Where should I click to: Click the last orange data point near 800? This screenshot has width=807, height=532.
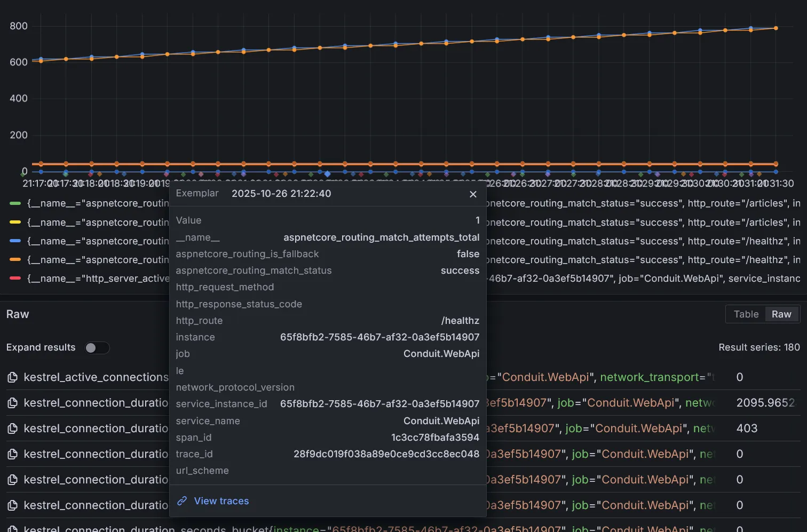point(776,28)
